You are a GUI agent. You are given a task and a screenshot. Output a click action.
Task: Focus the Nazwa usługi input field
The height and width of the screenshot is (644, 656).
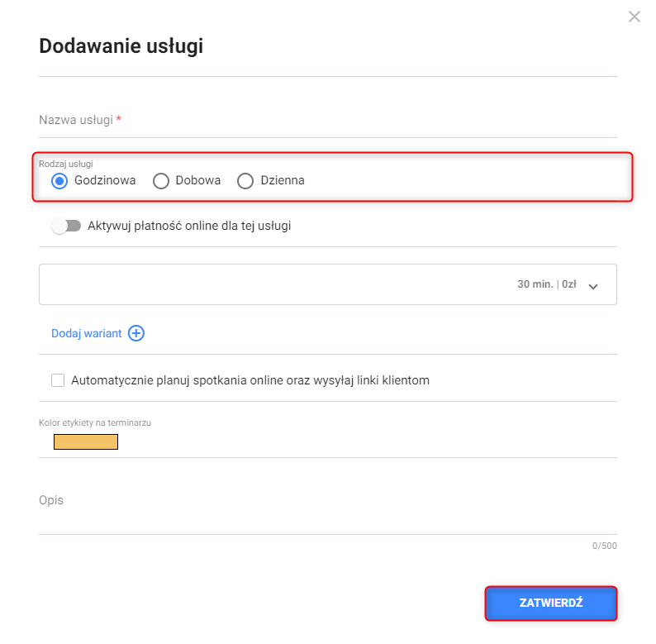[x=328, y=121]
